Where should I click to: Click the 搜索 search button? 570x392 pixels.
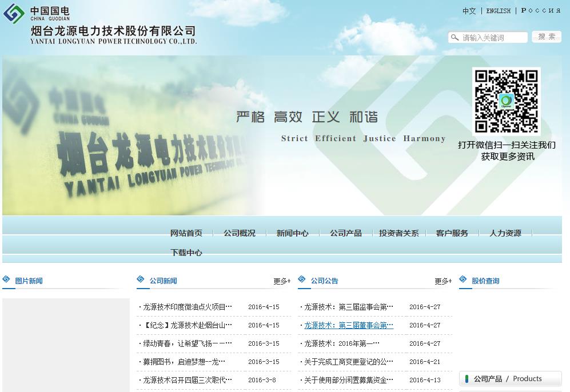[x=547, y=37]
